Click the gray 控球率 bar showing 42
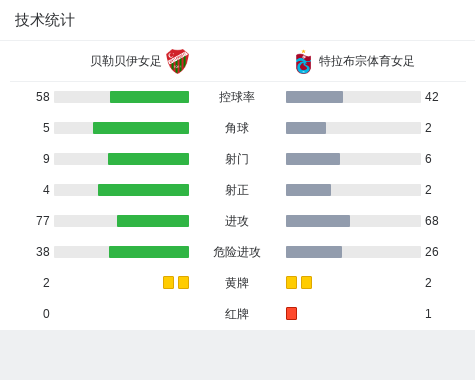 [x=314, y=97]
